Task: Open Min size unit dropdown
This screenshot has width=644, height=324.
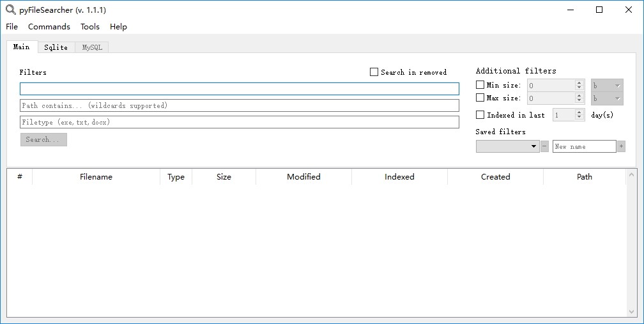Action: click(x=607, y=86)
